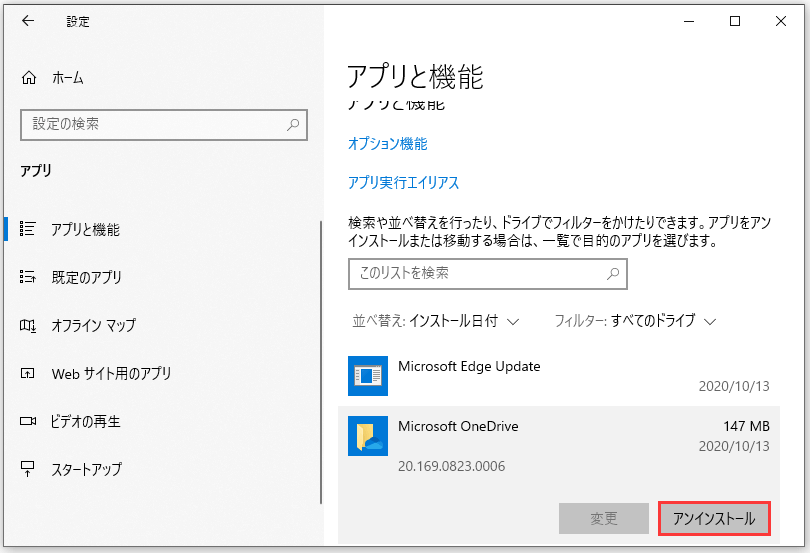
Task: Select the Microsoft OneDrive entry name
Action: coord(458,426)
